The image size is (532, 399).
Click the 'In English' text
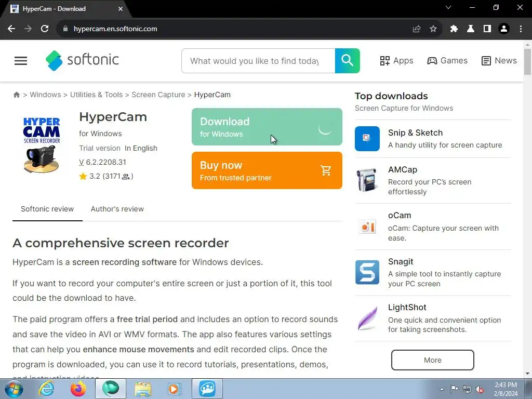pyautogui.click(x=141, y=148)
